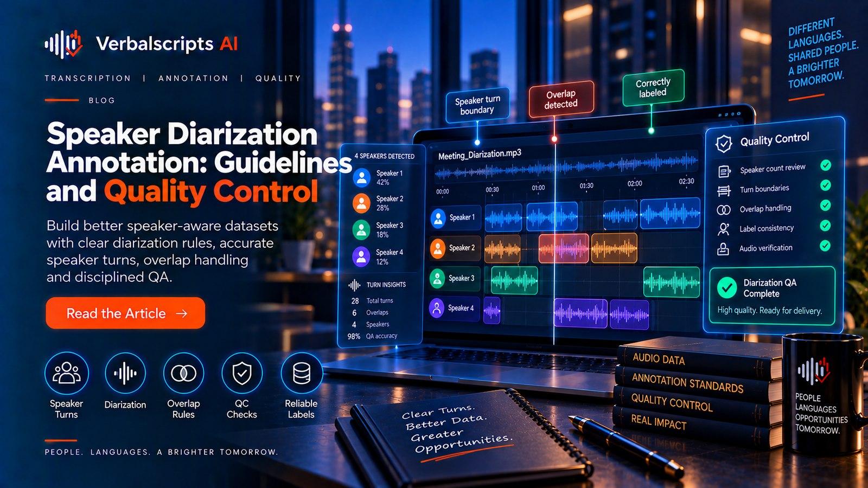Image resolution: width=868 pixels, height=488 pixels.
Task: Toggle the Audio verification checkmark
Action: 825,246
